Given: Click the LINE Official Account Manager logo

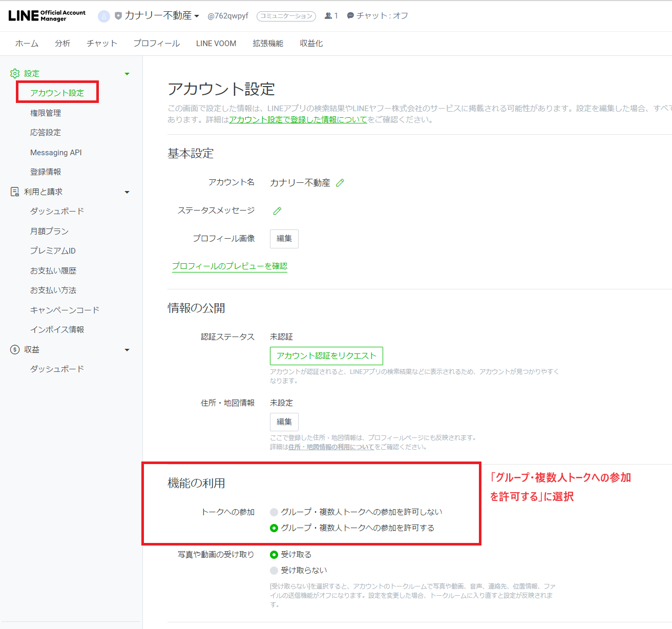Looking at the screenshot, I should pos(47,15).
